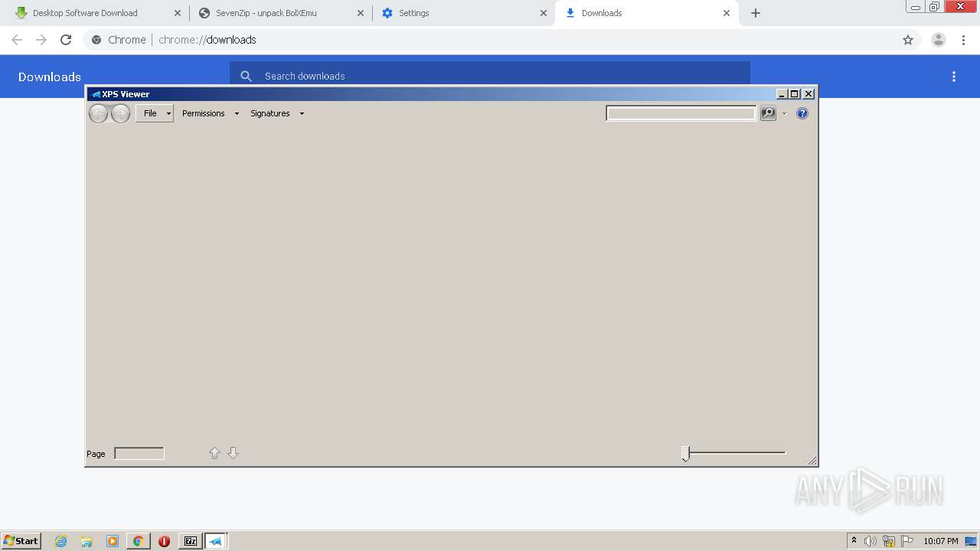This screenshot has width=980, height=551.
Task: Open Action Center flag icon
Action: pyautogui.click(x=907, y=541)
